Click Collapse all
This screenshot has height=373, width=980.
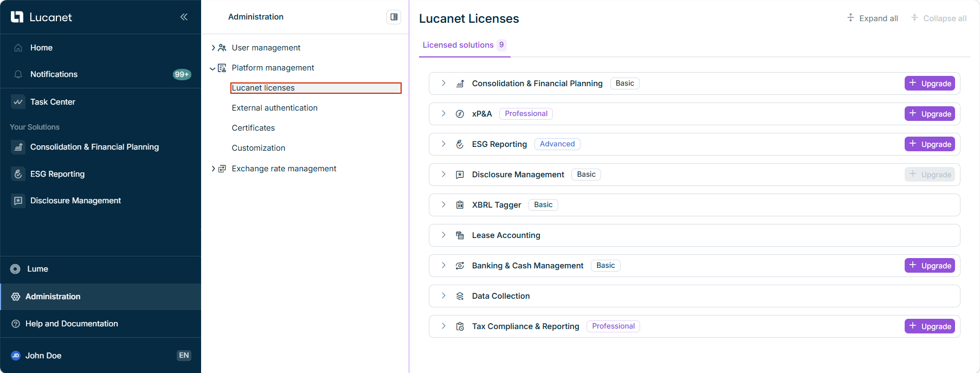pos(938,18)
